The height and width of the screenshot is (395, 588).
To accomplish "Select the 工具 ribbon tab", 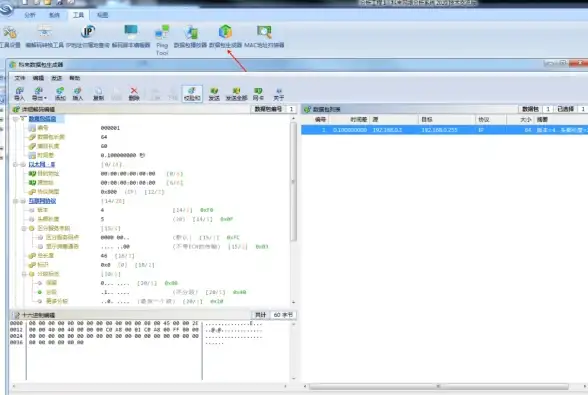I will 78,15.
